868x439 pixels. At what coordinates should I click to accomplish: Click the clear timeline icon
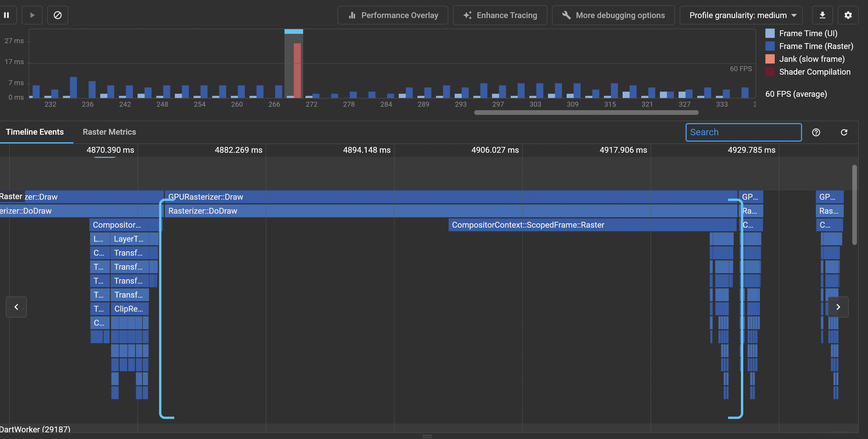tap(58, 15)
